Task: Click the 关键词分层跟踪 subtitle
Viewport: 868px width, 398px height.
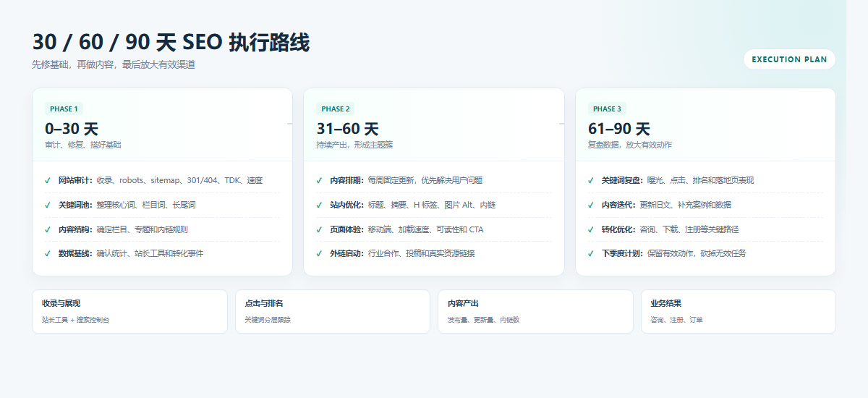Action: click(268, 320)
